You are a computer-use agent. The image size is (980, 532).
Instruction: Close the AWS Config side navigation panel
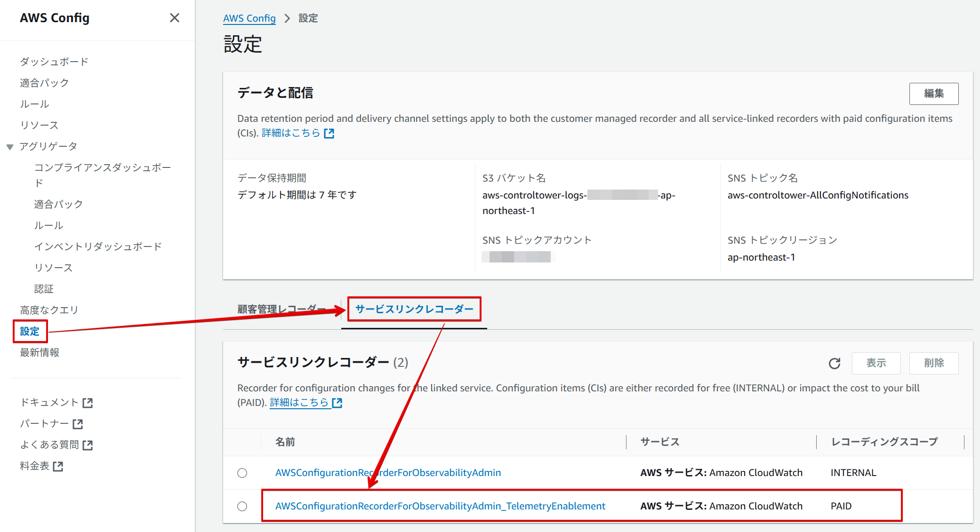[x=175, y=18]
